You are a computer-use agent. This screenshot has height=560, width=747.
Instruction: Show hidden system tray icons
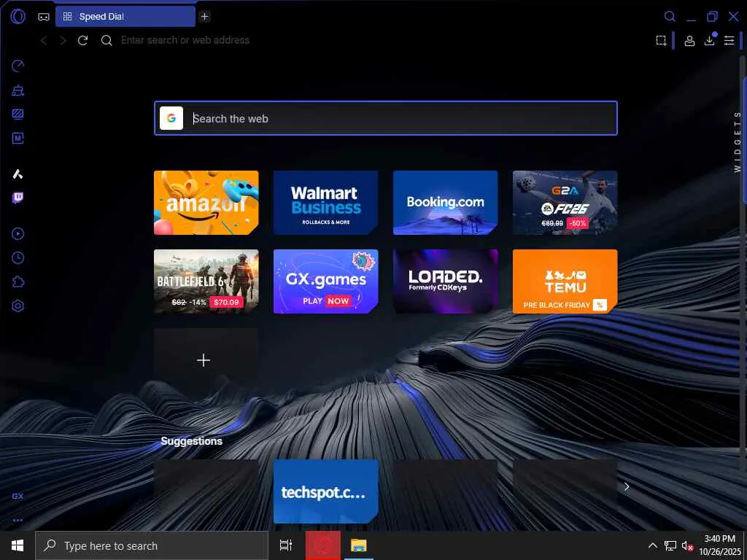tap(653, 545)
